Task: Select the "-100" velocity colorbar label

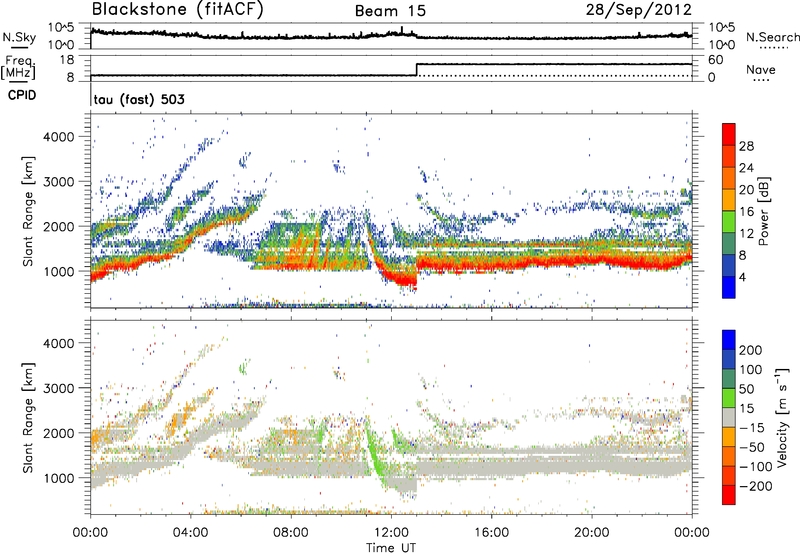Action: [x=755, y=467]
